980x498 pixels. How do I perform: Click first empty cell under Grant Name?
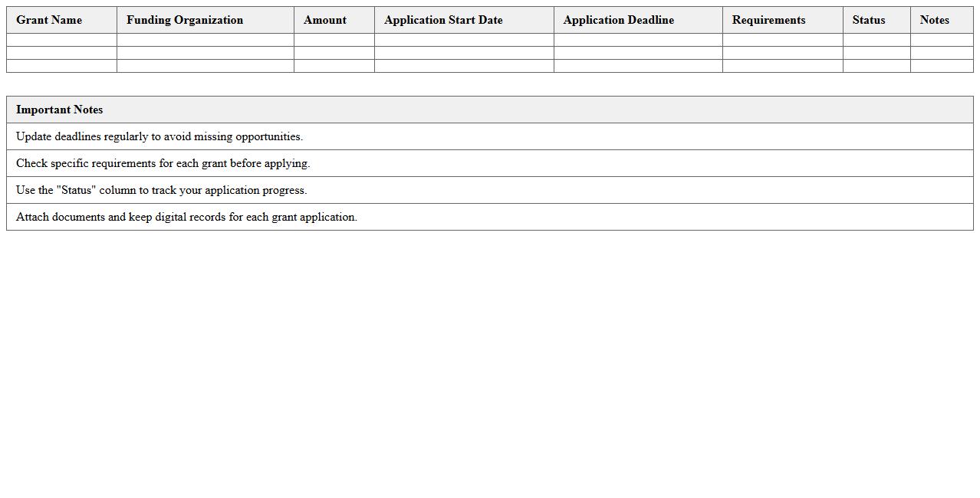tap(61, 40)
